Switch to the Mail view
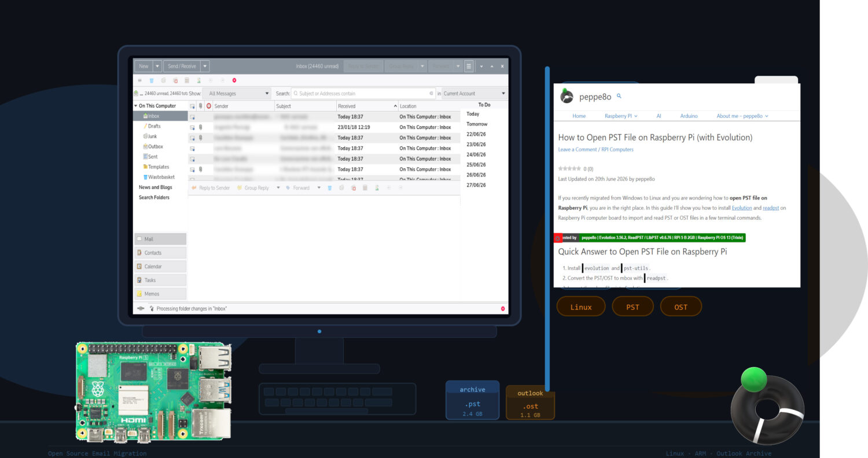The height and width of the screenshot is (458, 868). coord(160,239)
